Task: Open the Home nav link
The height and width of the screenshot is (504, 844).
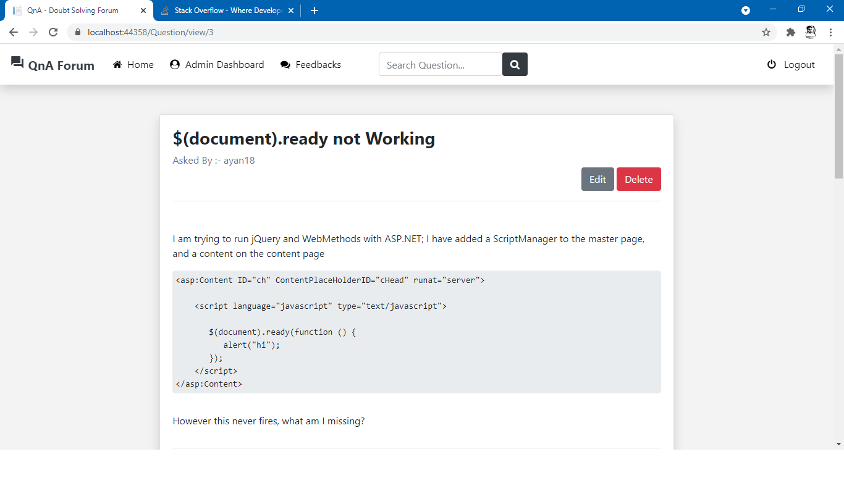Action: 133,65
